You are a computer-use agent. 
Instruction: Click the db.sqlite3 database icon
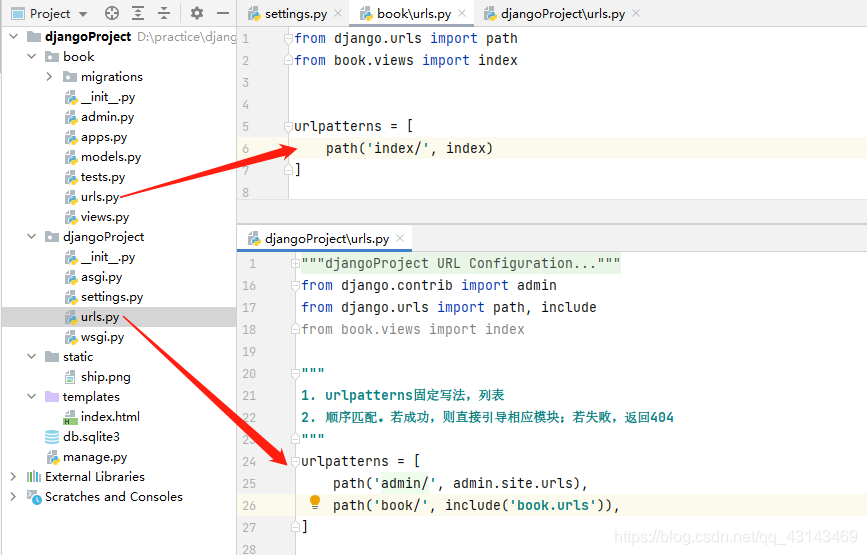coord(52,437)
